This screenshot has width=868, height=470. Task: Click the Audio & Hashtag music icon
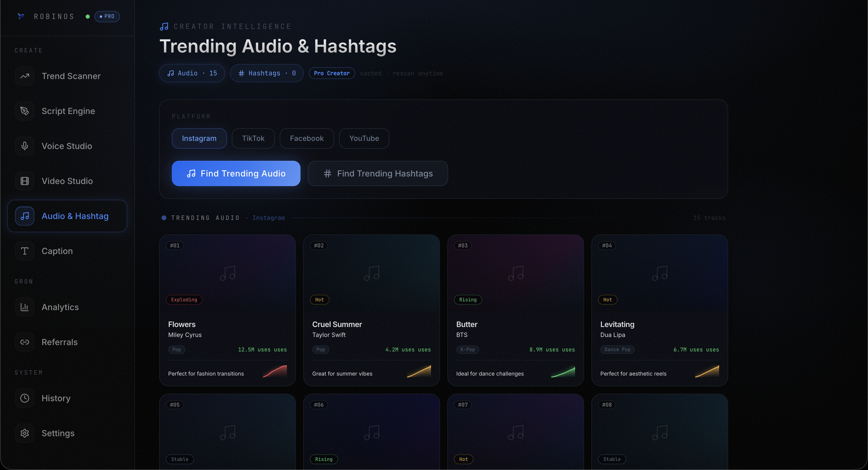tap(25, 216)
